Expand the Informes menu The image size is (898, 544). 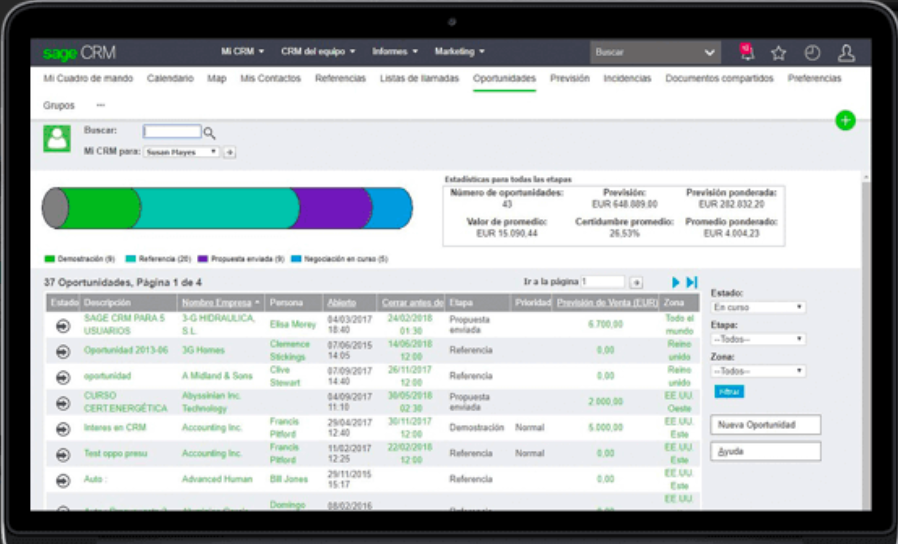(395, 52)
